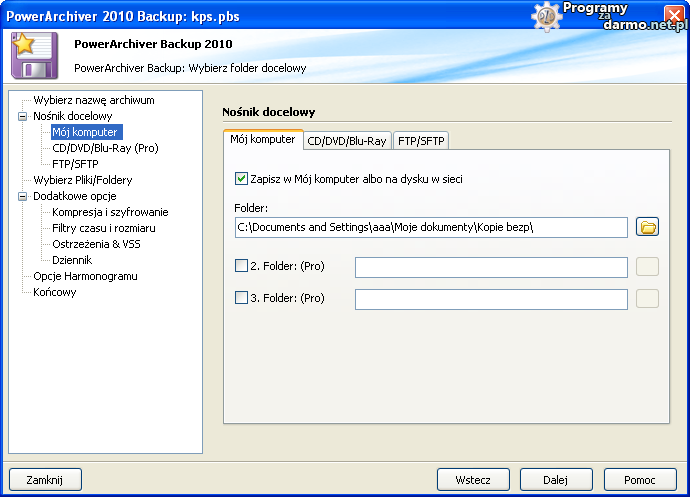The height and width of the screenshot is (497, 690).
Task: Click the folder browse icon next to Folder path
Action: coord(647,227)
